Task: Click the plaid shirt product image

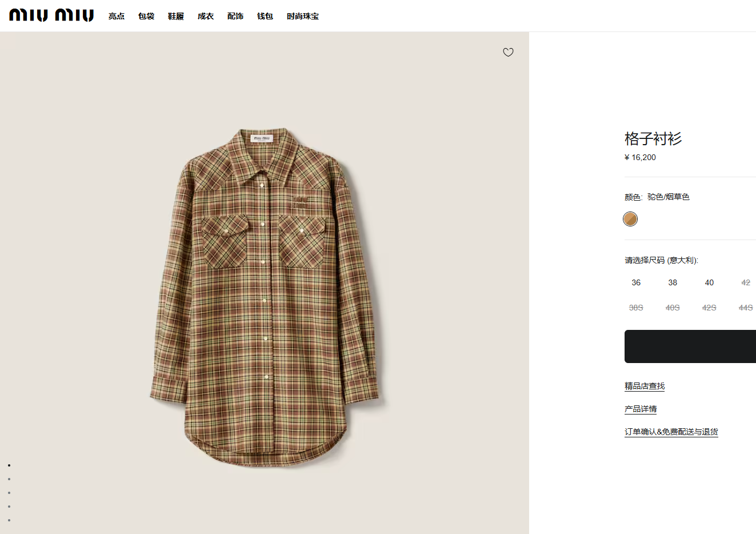Action: coord(266,297)
